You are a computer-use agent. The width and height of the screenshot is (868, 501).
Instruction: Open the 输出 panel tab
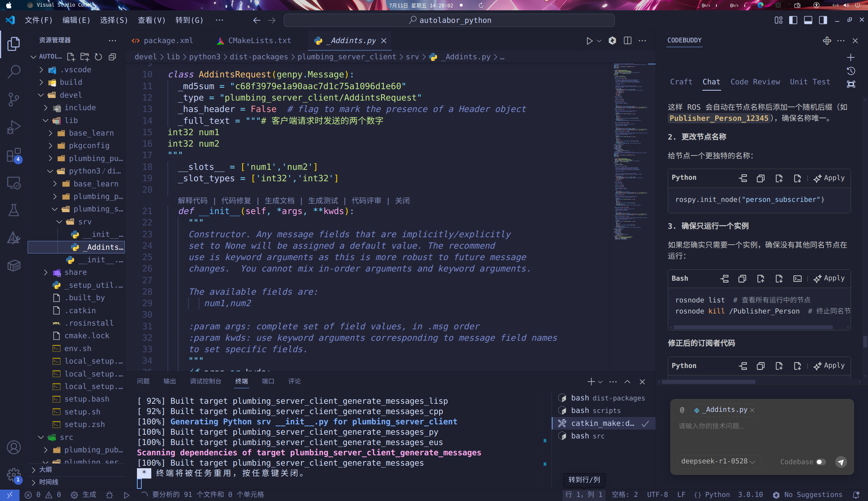(x=169, y=381)
